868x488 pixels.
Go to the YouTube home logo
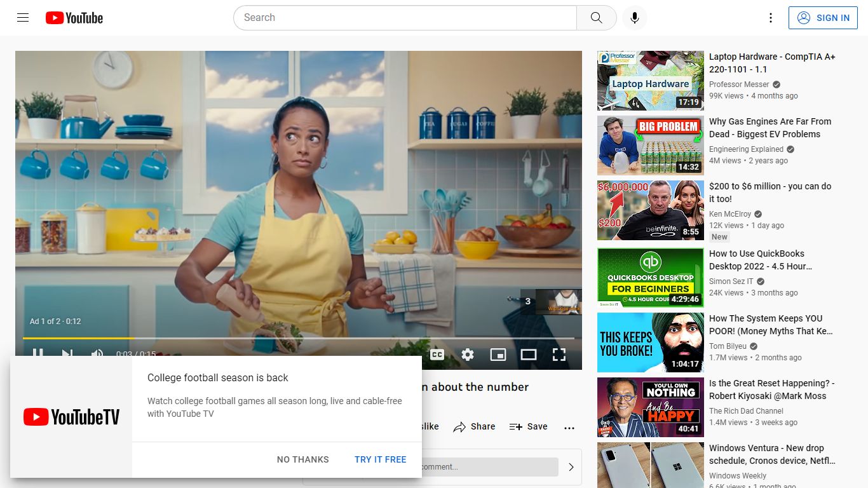(x=74, y=18)
